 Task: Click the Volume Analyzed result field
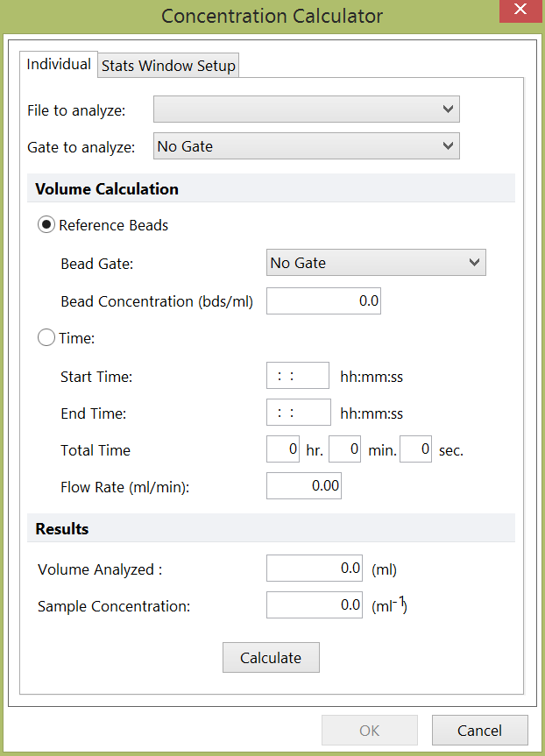(x=314, y=569)
